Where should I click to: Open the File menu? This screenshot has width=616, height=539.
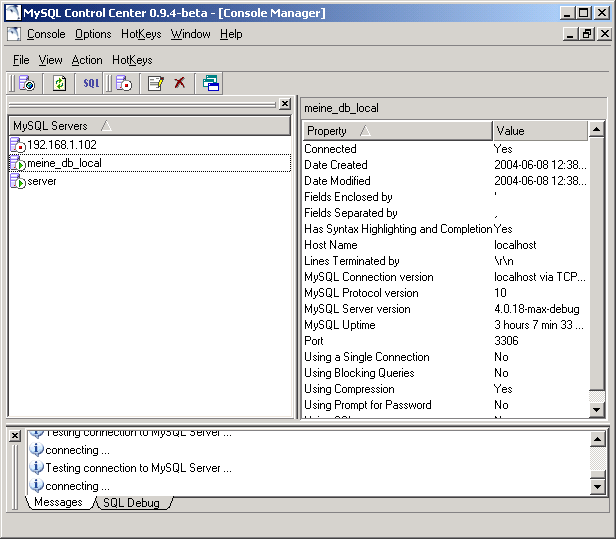21,60
